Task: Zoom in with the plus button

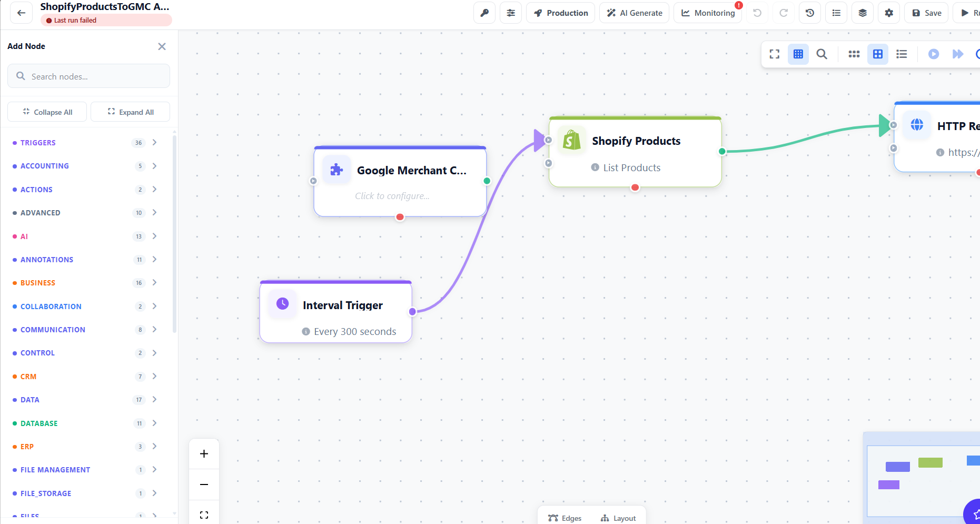Action: pyautogui.click(x=204, y=454)
